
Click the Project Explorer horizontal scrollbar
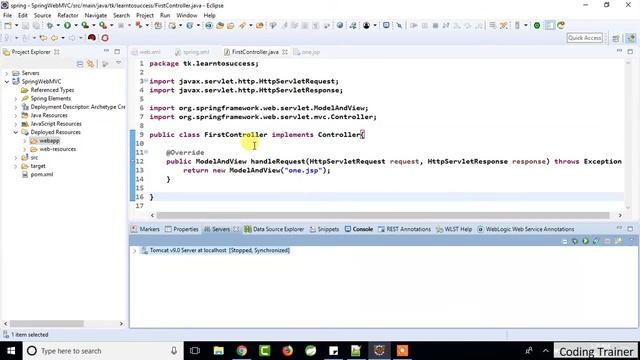pos(47,323)
